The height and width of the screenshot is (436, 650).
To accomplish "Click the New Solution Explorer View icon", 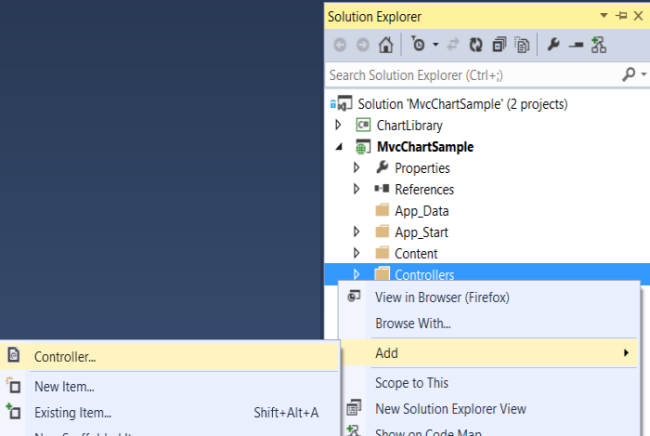I will click(354, 408).
